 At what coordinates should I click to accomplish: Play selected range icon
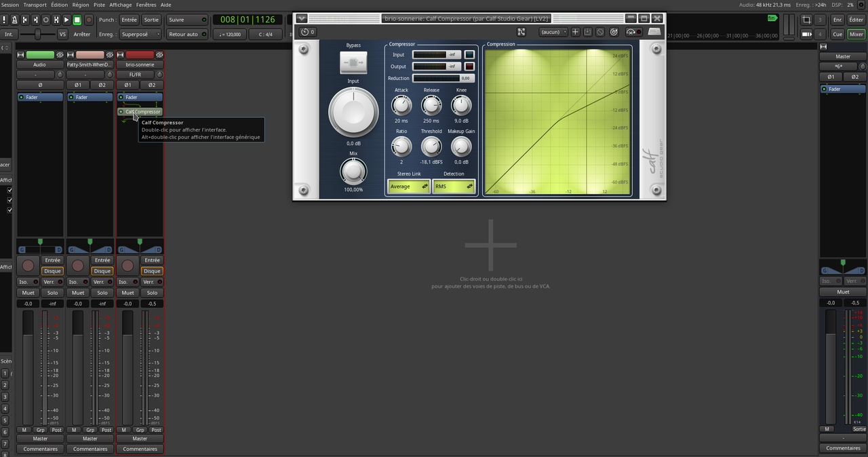click(56, 20)
